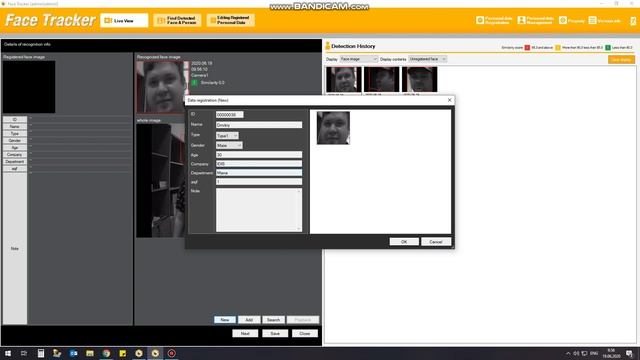
Task: Open the Windows Start menu
Action: click(8, 353)
